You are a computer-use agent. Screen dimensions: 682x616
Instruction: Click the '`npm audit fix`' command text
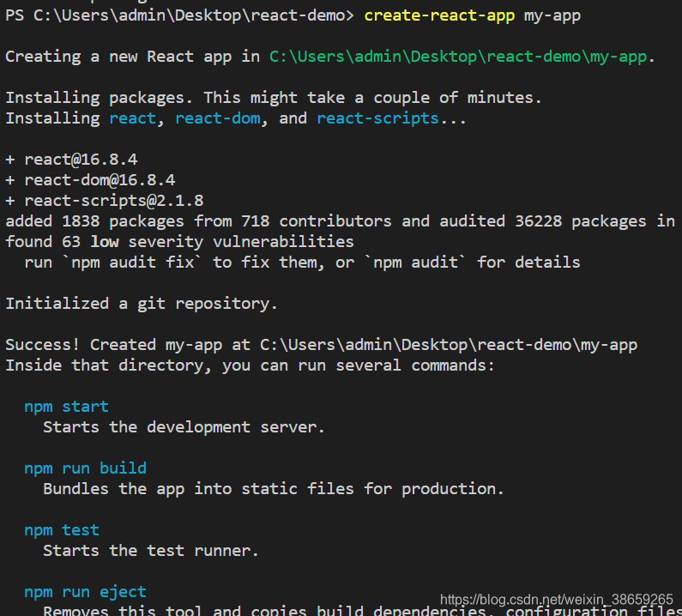[x=132, y=263]
